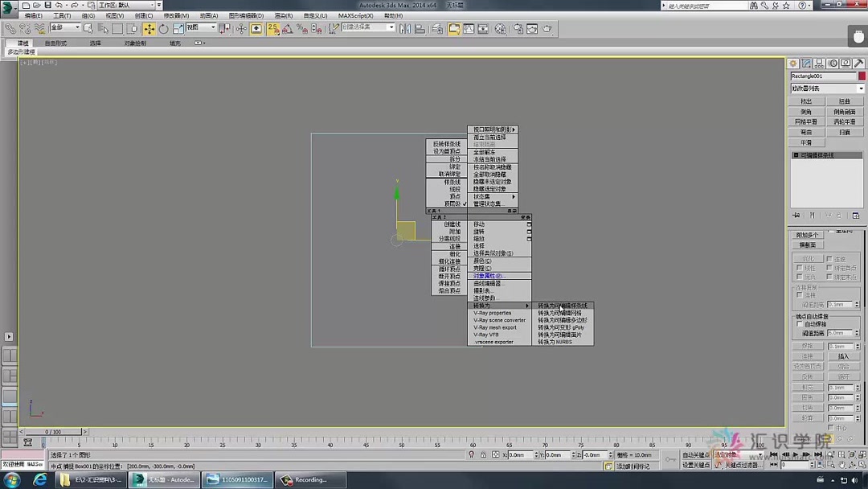Click the Mirror tool icon
This screenshot has height=489, width=868.
coord(407,28)
